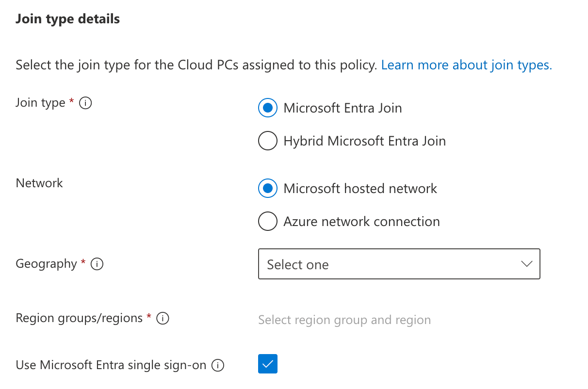Click 'Select region group and region' field

[x=344, y=320]
